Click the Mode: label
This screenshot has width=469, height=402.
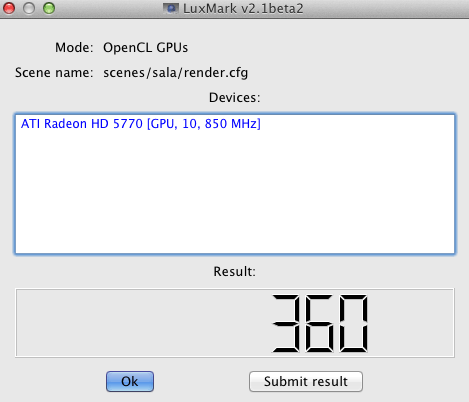coord(74,48)
